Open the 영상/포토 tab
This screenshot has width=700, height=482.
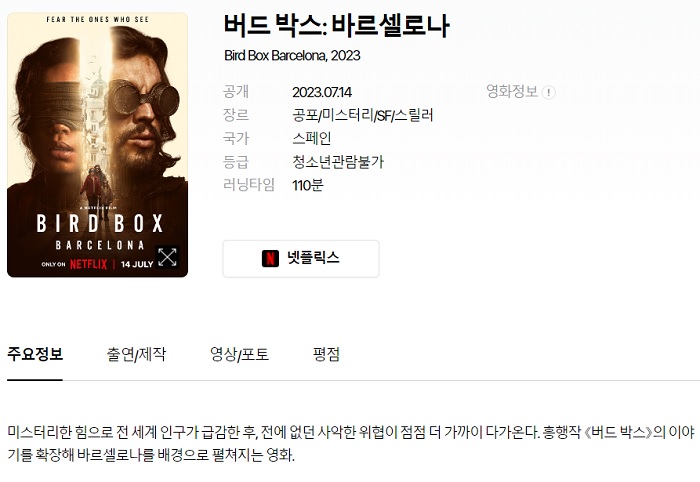239,354
